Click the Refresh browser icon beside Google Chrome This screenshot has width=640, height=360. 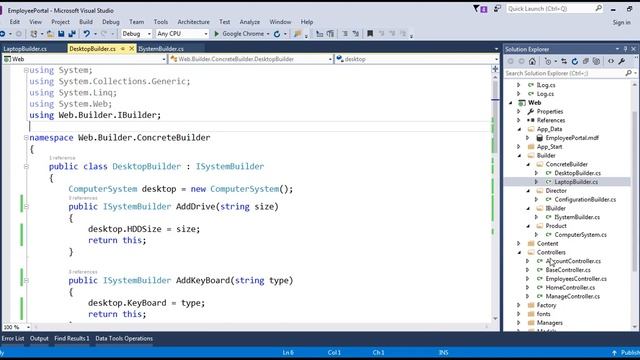point(277,34)
